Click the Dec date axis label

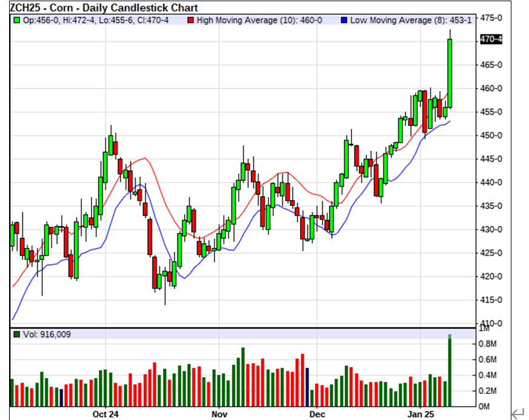tap(317, 415)
